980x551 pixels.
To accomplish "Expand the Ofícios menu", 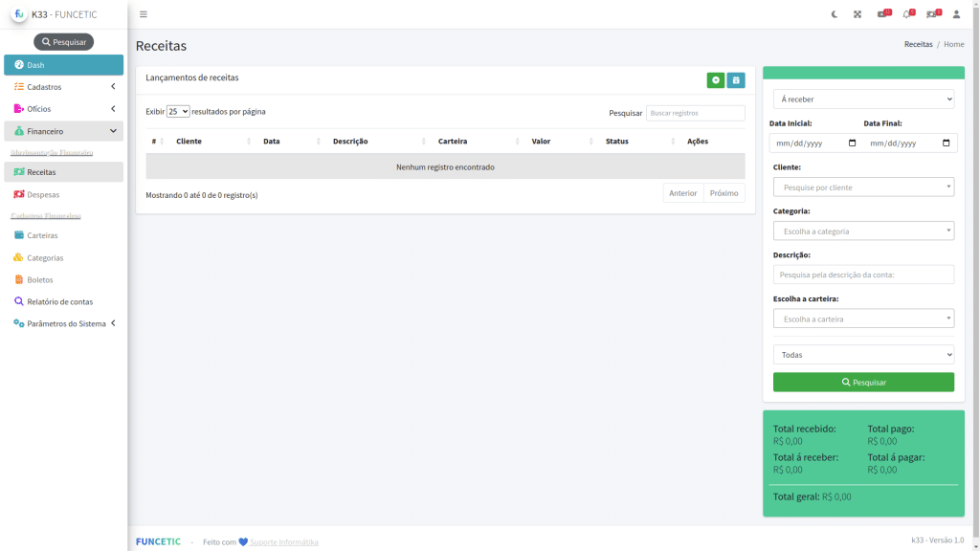I will click(64, 109).
